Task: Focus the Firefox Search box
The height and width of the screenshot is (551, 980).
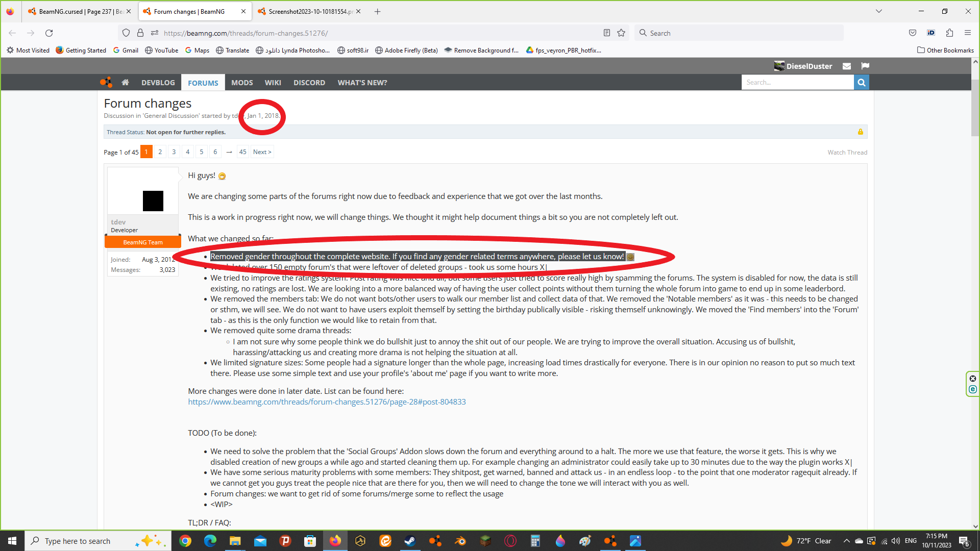Action: [x=739, y=33]
